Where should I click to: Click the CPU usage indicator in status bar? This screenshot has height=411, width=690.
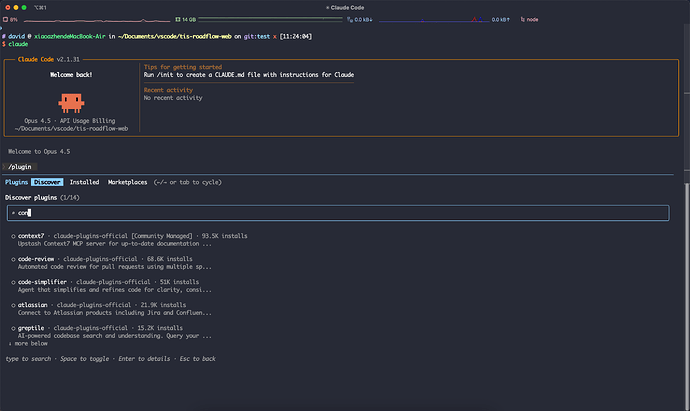[x=11, y=20]
